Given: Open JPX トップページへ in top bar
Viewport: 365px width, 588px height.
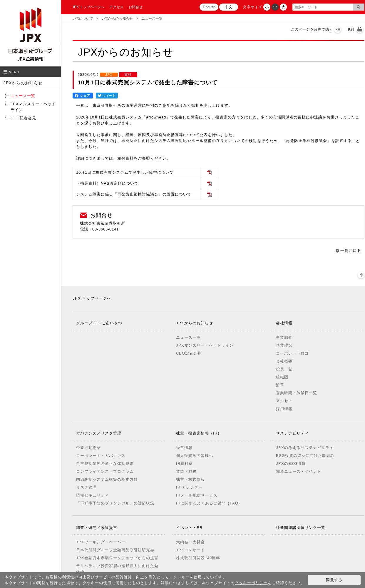Looking at the screenshot, I should (88, 7).
